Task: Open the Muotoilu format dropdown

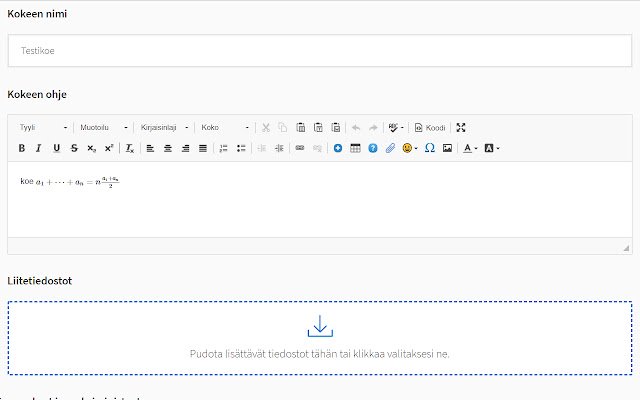Action: pos(104,128)
